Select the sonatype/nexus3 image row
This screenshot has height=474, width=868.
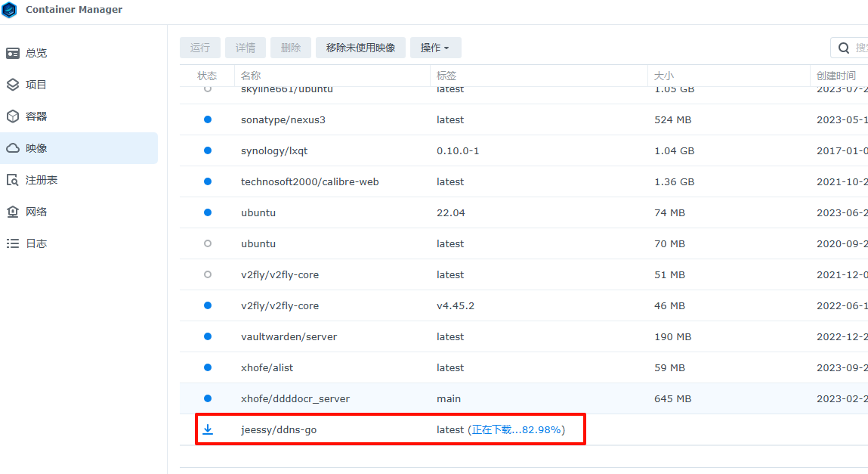coord(283,119)
